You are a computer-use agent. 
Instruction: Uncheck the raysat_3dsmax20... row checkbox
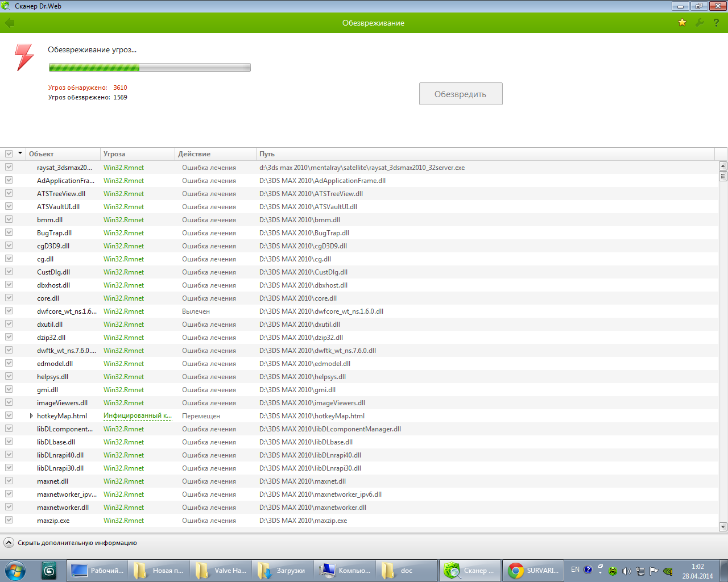coord(9,167)
